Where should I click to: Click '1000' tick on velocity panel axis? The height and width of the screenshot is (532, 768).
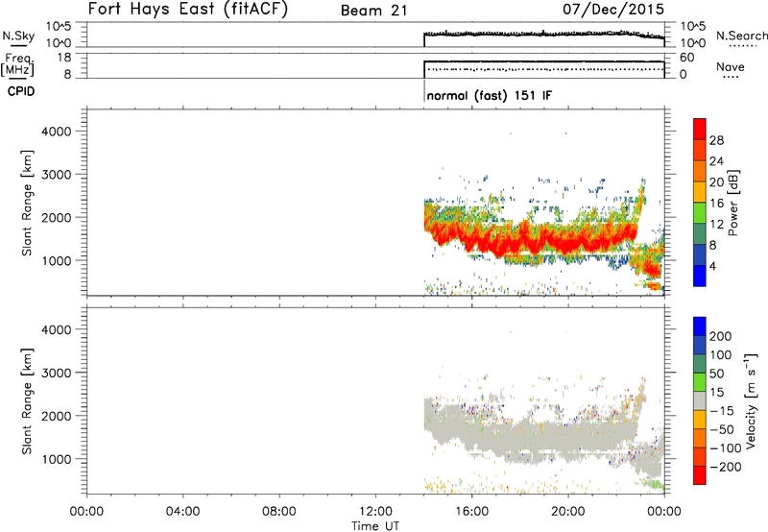click(x=57, y=459)
